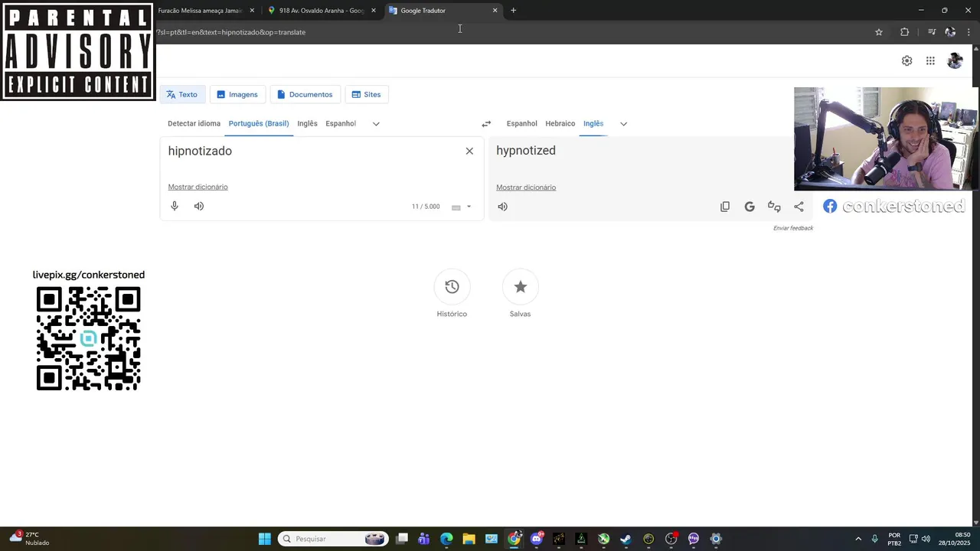Select Português (Brasil) as source language
This screenshot has width=980, height=551.
259,123
